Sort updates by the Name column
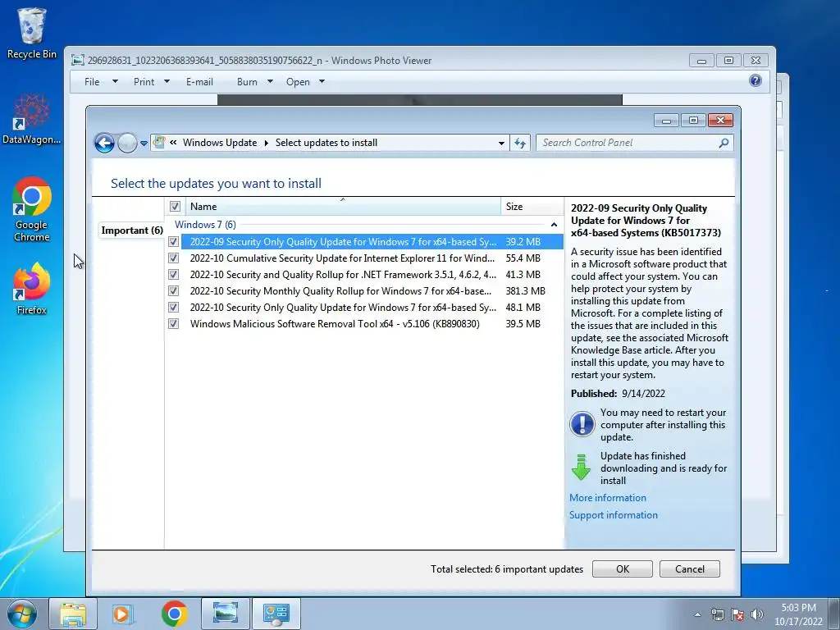 (343, 206)
